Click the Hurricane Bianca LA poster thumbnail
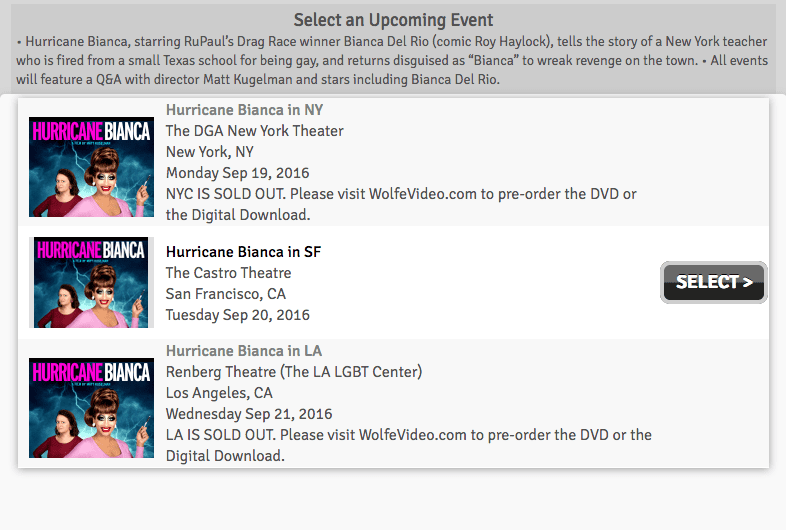The height and width of the screenshot is (530, 786). [91, 408]
